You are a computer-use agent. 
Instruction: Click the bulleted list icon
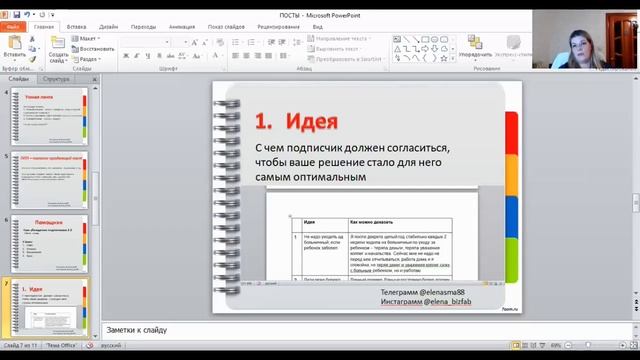(236, 42)
